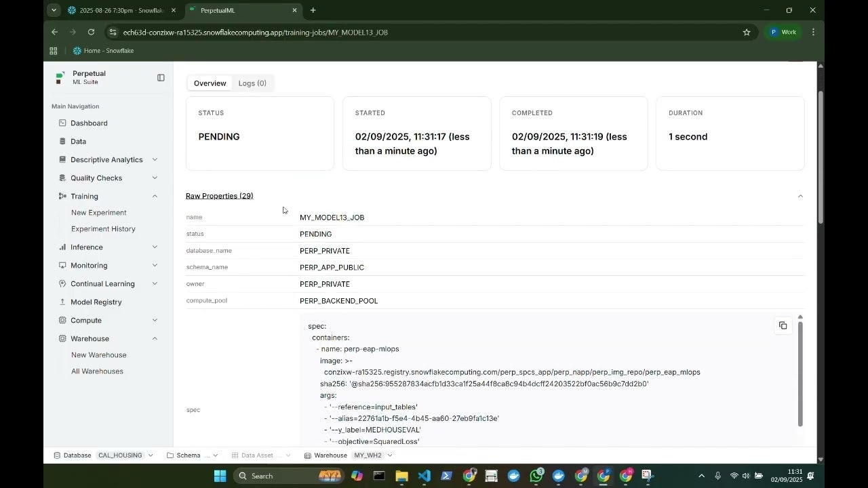Switch to the Logs (0) tab
Image resolution: width=868 pixels, height=488 pixels.
(x=252, y=83)
